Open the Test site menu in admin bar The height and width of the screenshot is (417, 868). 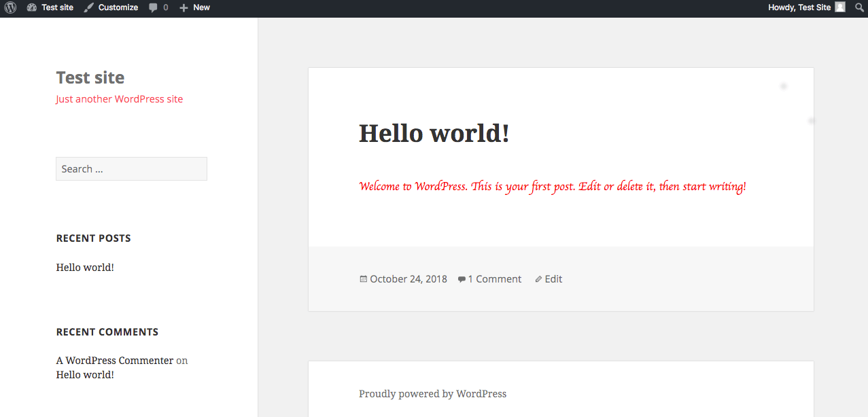[50, 7]
